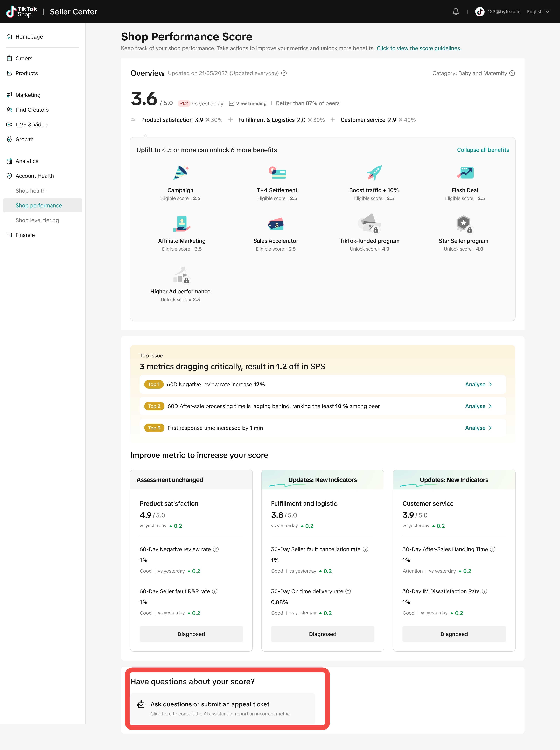Go to Shop level tiering menu item
The width and height of the screenshot is (560, 750).
coord(37,220)
